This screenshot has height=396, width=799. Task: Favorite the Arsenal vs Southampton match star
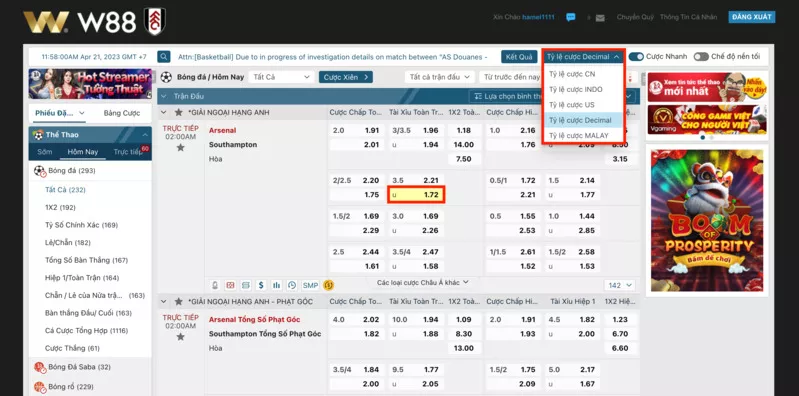[180, 147]
